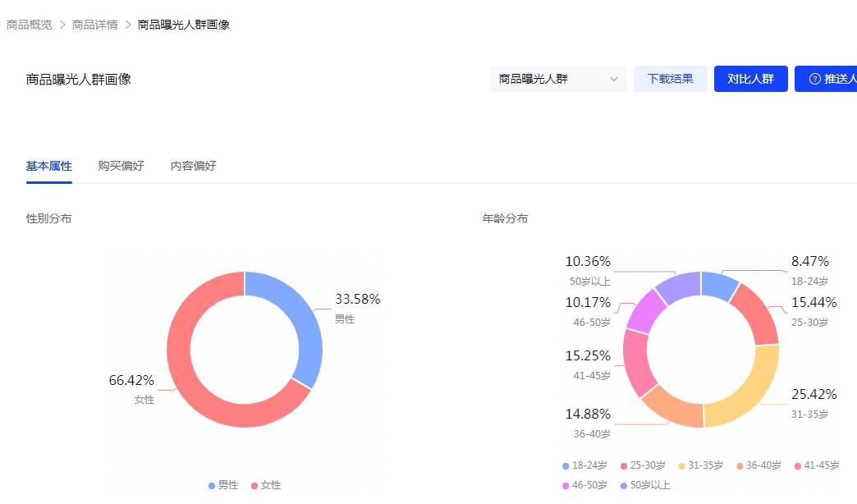The height and width of the screenshot is (504, 857).
Task: Click the red 女性 legend dot
Action: (x=254, y=485)
